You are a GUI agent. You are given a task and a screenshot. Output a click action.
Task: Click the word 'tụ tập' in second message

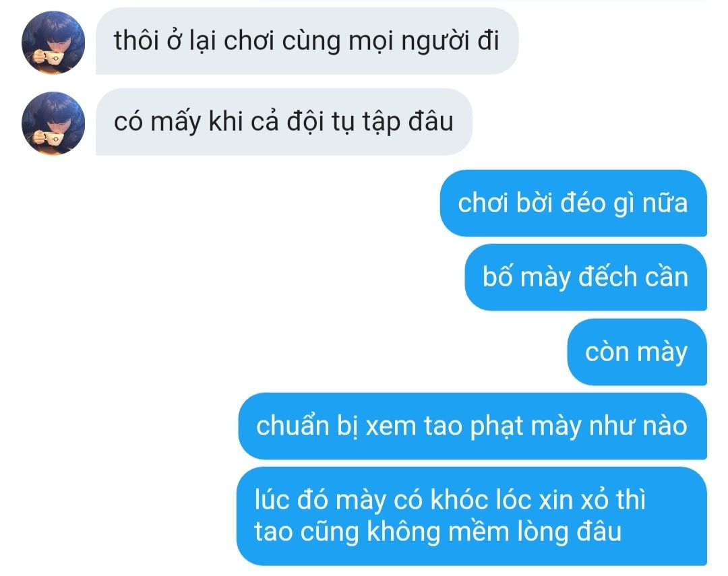(x=366, y=123)
